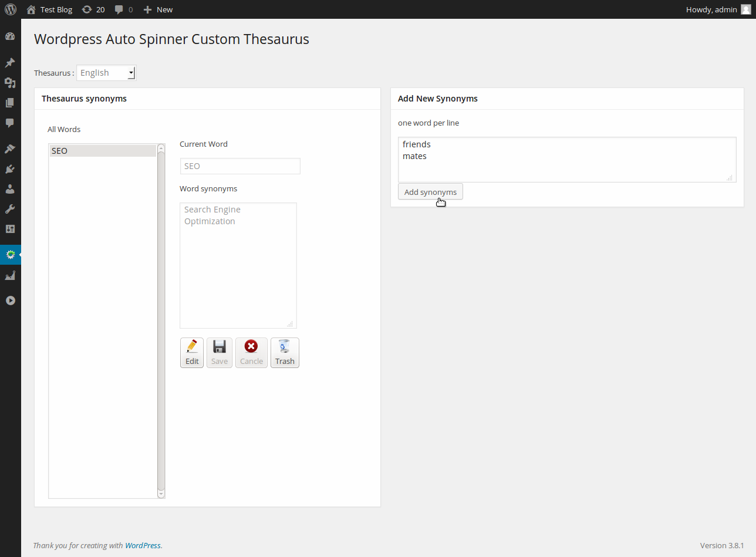Click the Save floppy disk button
Viewport: 756px width, 557px height.
click(x=220, y=353)
